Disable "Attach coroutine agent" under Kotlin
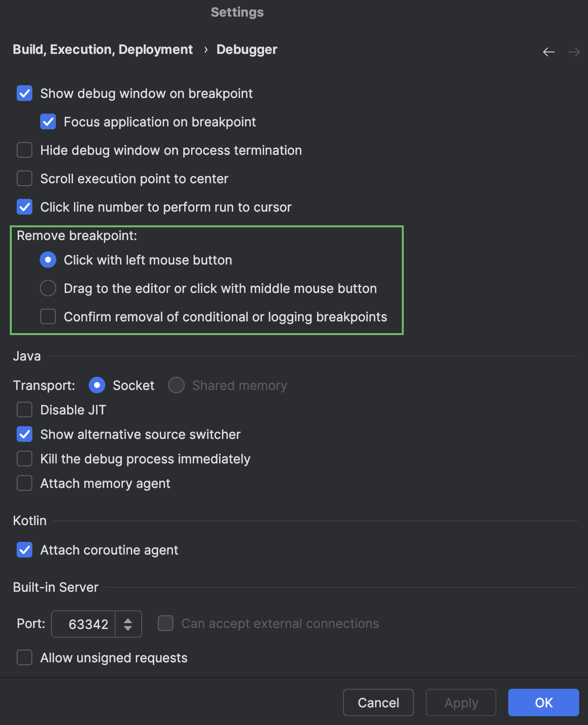Screen dimensions: 588x725 point(24,550)
